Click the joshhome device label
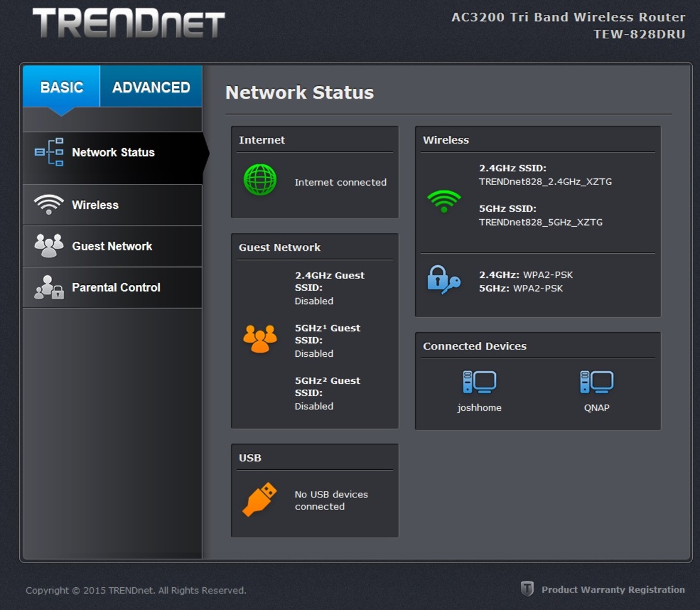 tap(479, 408)
